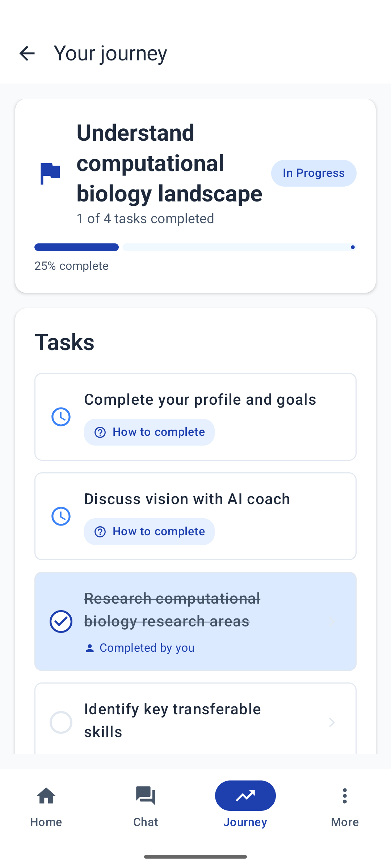This screenshot has width=391, height=868.
Task: Click the In Progress status badge
Action: pyautogui.click(x=314, y=173)
